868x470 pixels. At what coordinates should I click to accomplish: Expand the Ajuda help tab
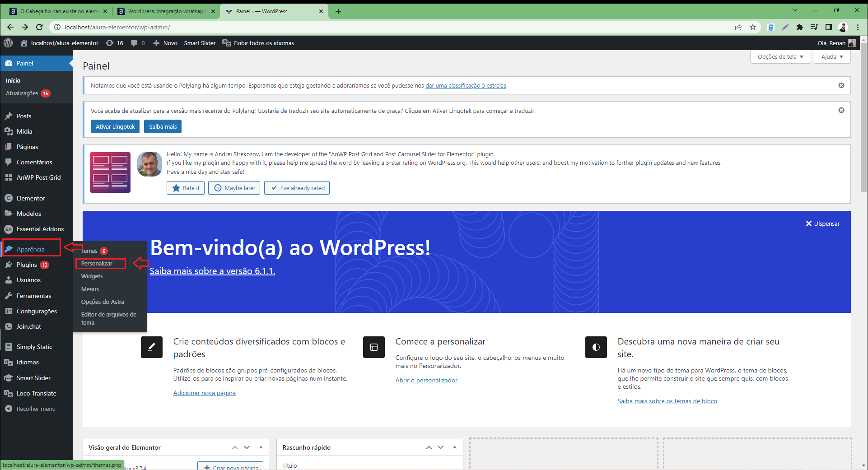[832, 56]
